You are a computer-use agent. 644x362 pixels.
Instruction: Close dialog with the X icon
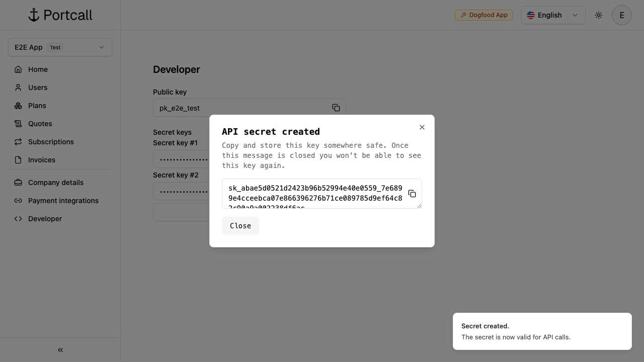click(x=422, y=127)
